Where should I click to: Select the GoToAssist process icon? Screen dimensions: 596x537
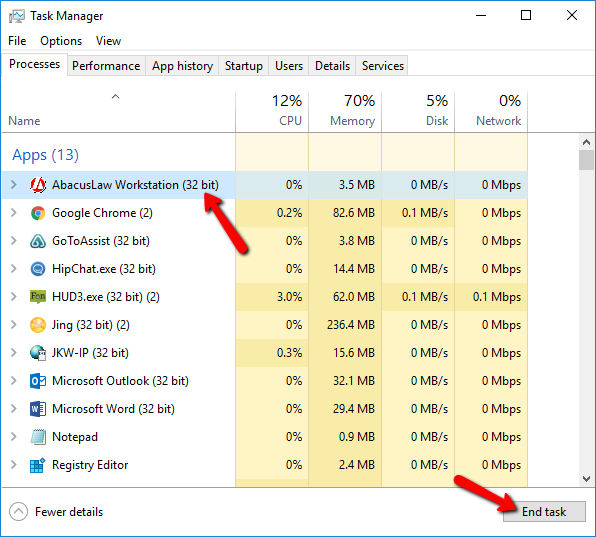pos(38,241)
